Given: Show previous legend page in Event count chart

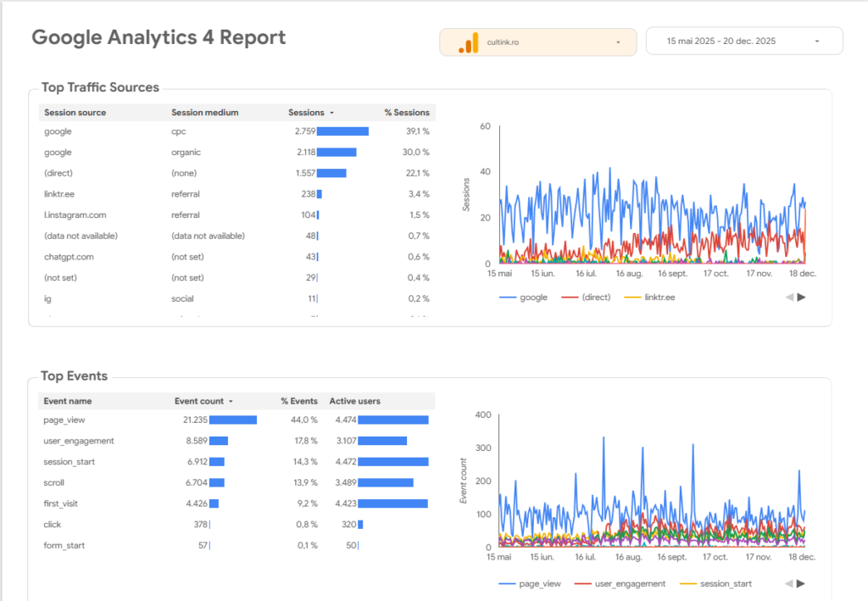Looking at the screenshot, I should tap(789, 583).
